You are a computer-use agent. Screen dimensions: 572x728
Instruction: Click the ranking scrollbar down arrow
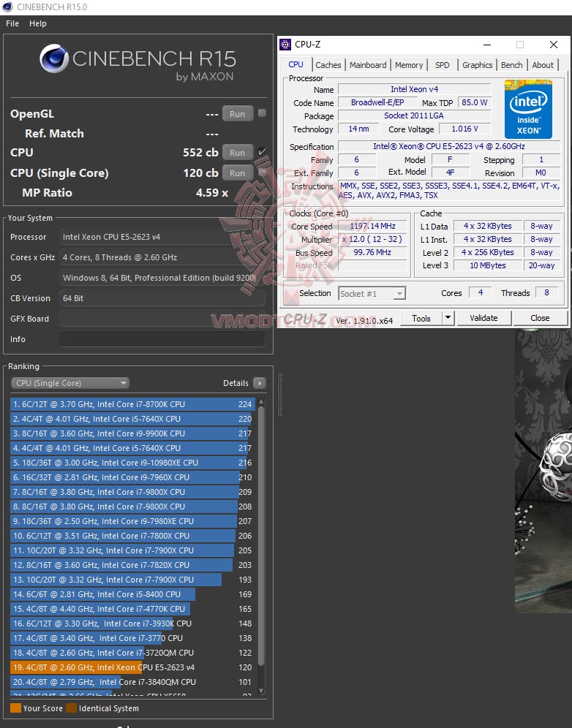(x=261, y=691)
